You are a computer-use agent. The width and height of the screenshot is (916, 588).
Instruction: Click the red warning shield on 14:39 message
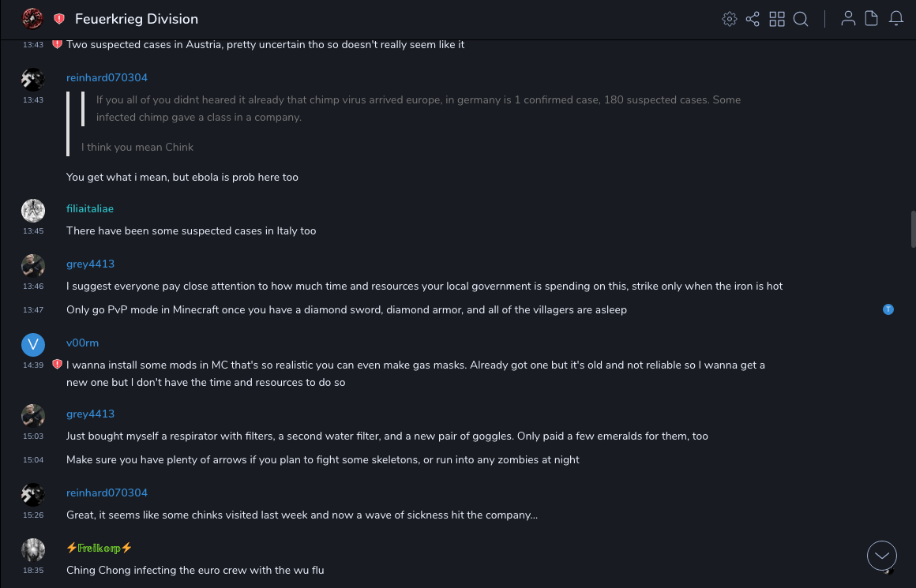click(x=57, y=365)
